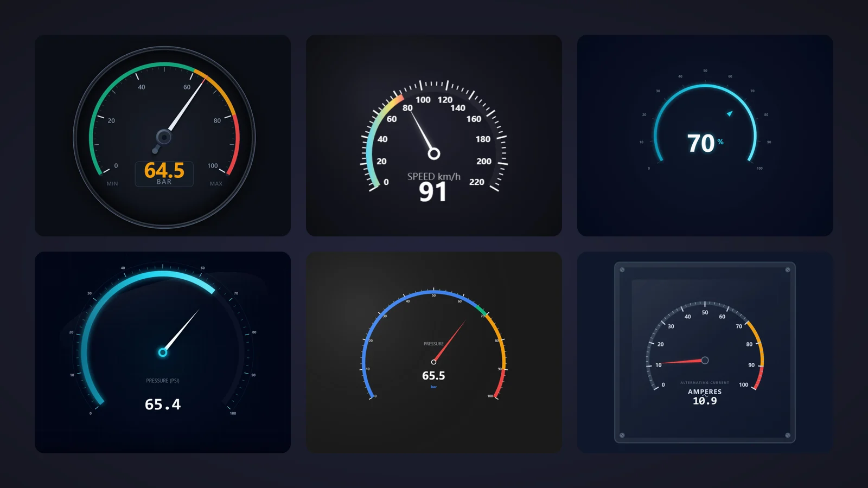Click the ring hub of the speedometer needle
Viewport: 868px width, 488px height.
click(434, 154)
